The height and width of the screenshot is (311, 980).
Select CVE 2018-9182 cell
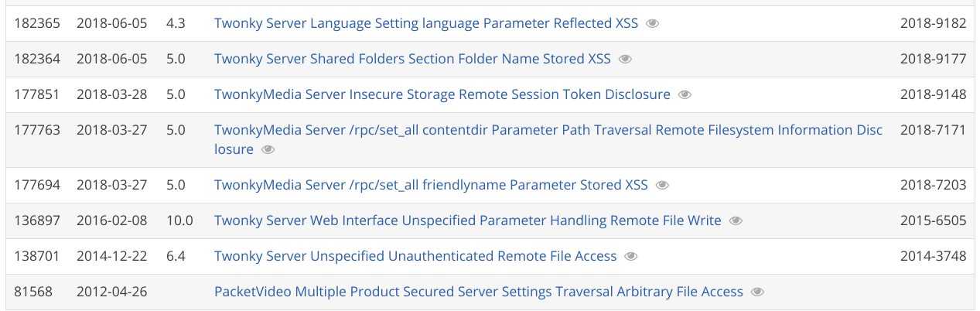point(933,24)
